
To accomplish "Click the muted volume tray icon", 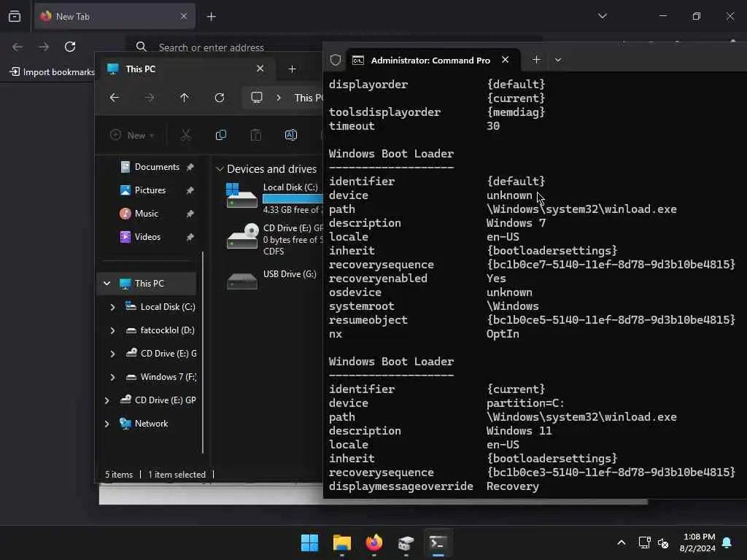I will tap(663, 542).
